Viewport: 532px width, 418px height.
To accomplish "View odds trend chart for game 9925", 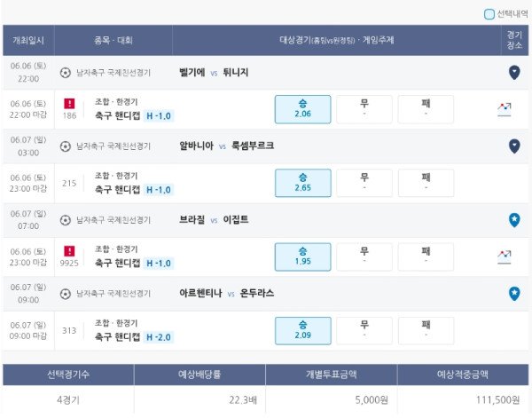I will 505,257.
